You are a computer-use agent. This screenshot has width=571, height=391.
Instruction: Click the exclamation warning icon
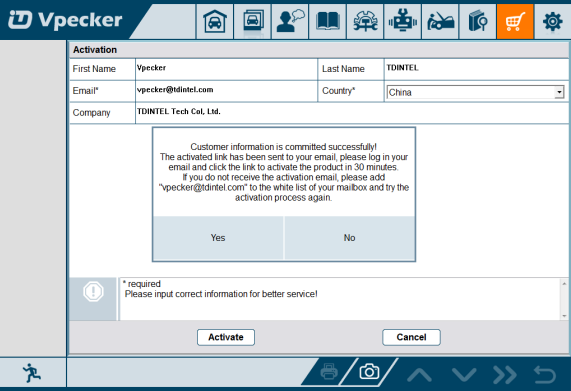pos(93,291)
